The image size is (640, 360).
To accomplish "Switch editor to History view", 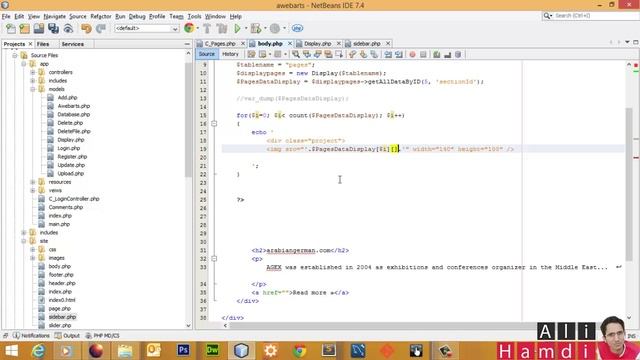I will (230, 54).
